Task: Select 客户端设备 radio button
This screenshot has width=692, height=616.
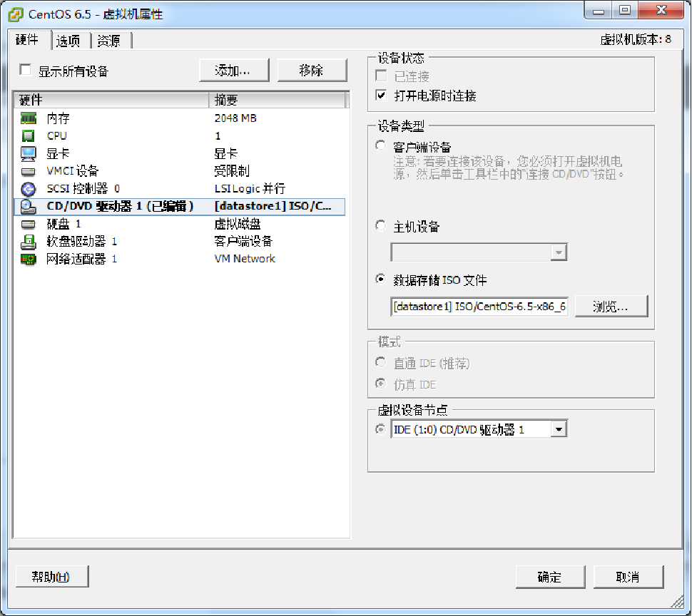Action: click(x=380, y=145)
